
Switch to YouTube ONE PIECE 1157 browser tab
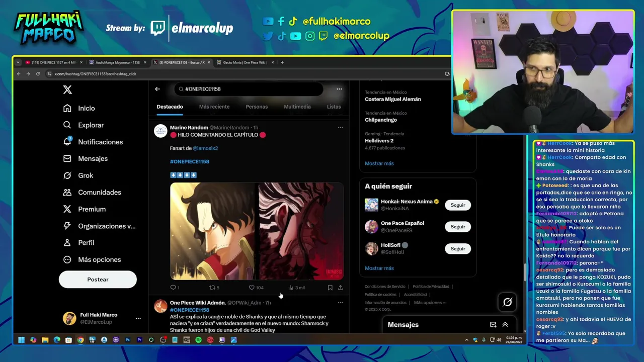[54, 62]
